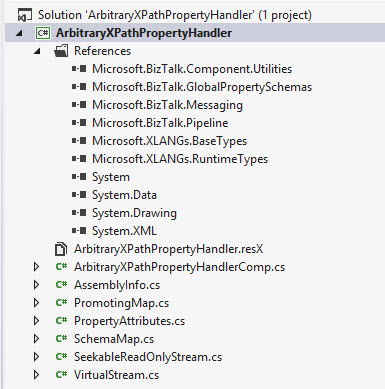This screenshot has width=385, height=389.
Task: Click reference icon next to Microsoft.BizTalk.Component.Utilities
Action: click(79, 69)
